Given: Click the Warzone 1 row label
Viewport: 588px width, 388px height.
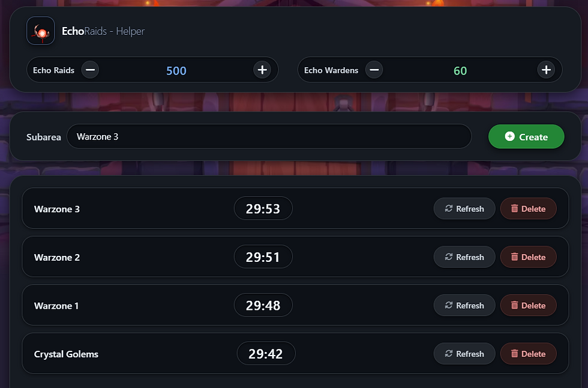Looking at the screenshot, I should (56, 306).
